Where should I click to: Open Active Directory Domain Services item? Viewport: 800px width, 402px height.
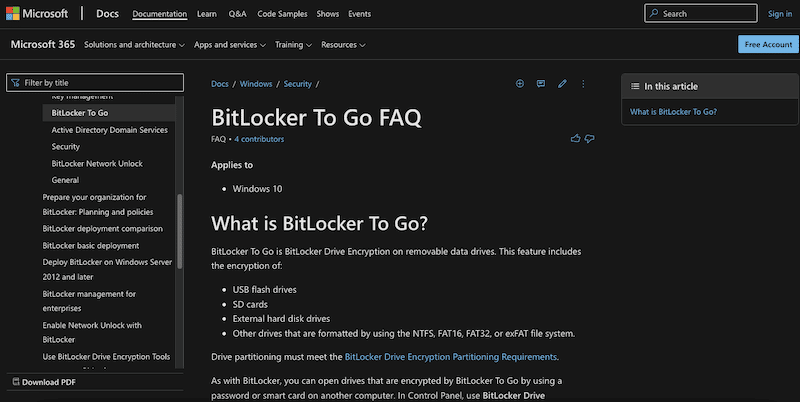pyautogui.click(x=110, y=130)
